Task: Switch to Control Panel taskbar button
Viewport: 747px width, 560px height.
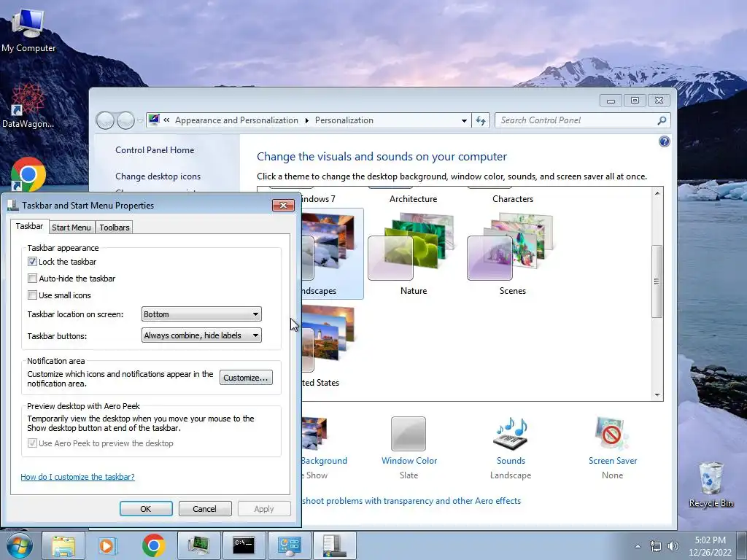Action: point(289,545)
